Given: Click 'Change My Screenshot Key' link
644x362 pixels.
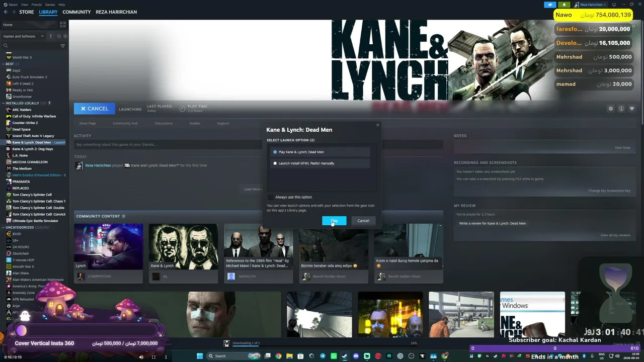Looking at the screenshot, I should tap(609, 191).
